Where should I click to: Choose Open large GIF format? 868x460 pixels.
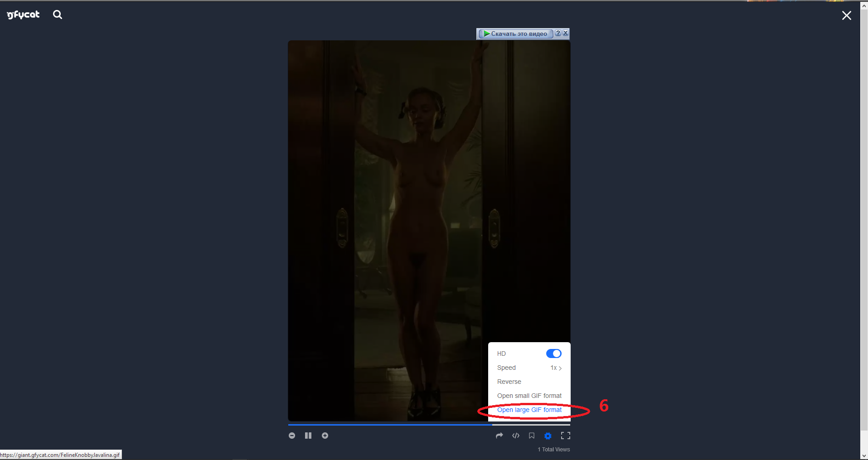coord(529,410)
